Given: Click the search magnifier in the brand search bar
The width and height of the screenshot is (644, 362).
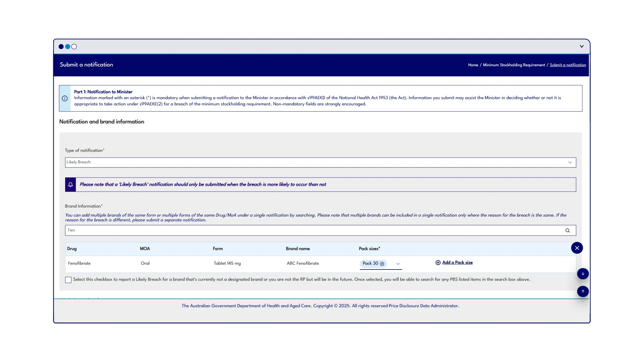Looking at the screenshot, I should coord(568,230).
